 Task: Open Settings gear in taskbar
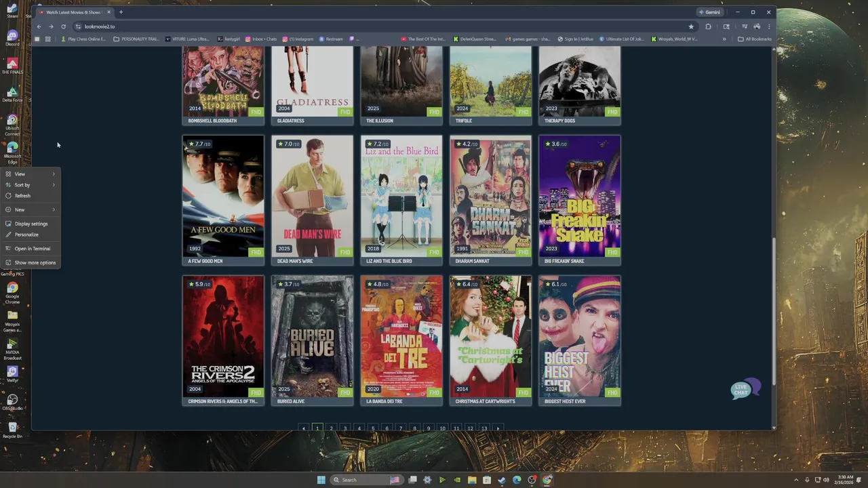click(x=427, y=480)
